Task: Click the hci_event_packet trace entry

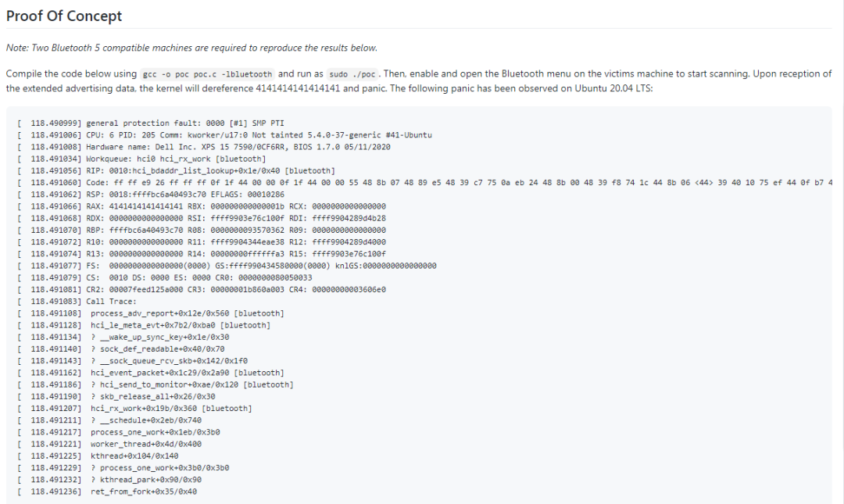Action: 188,373
